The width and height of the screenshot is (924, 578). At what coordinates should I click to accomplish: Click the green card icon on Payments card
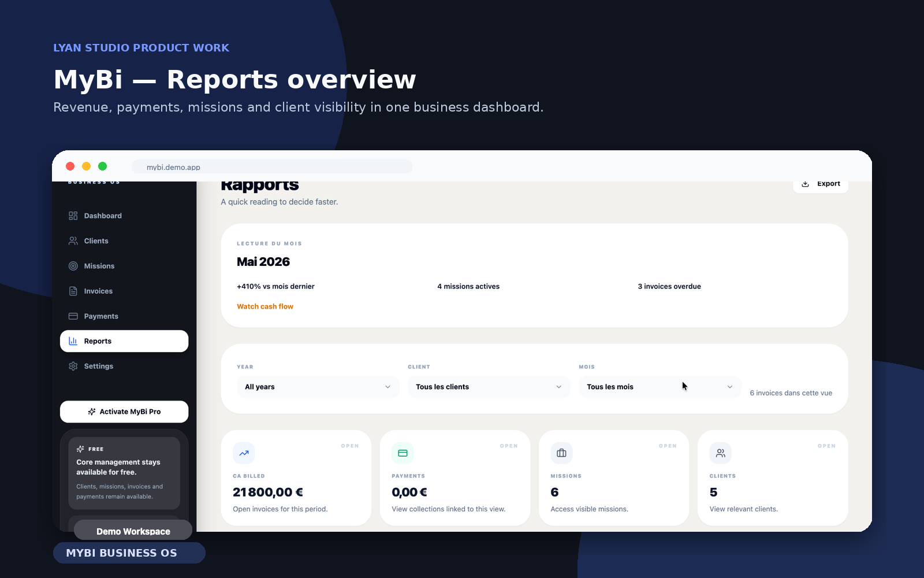[x=403, y=453]
